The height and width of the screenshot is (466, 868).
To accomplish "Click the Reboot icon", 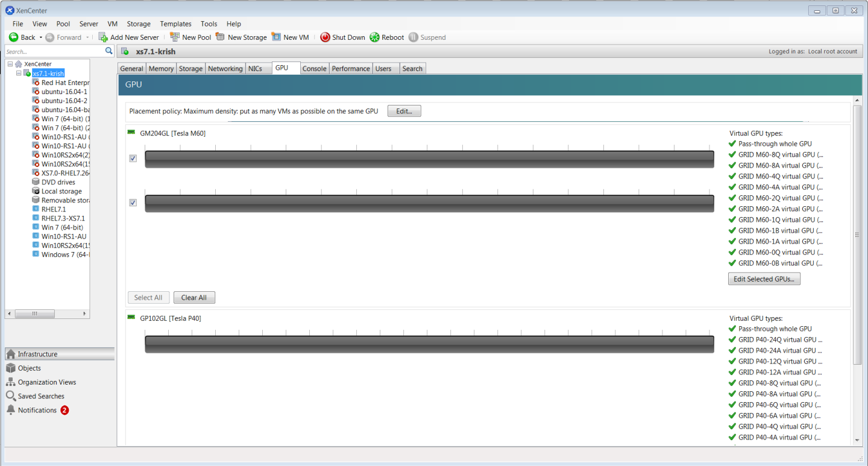I will 374,37.
